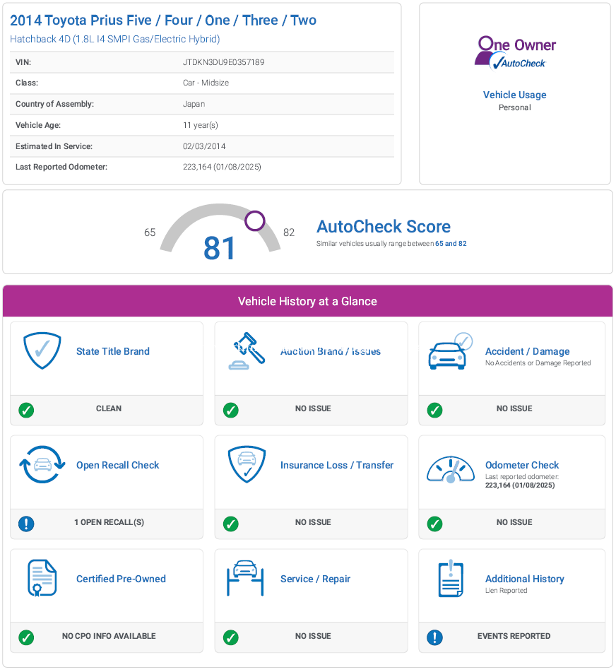This screenshot has height=672, width=616.
Task: Click the Auction Brand gavel icon
Action: coord(247,350)
